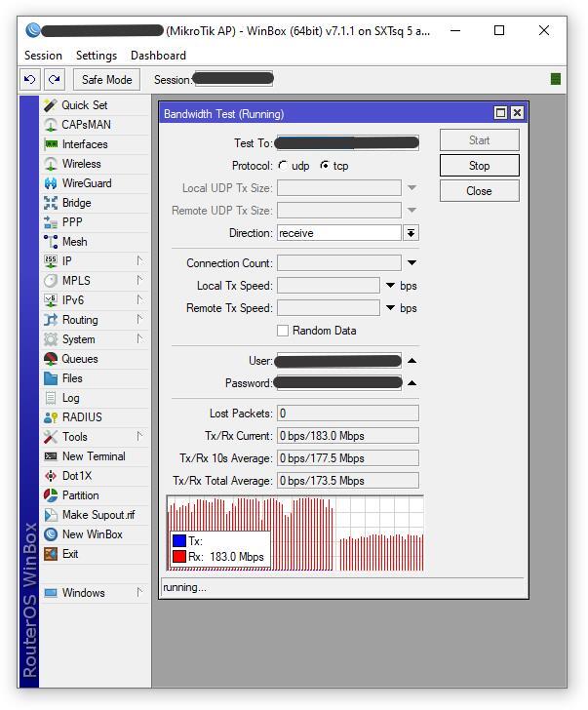Click the CAPsMAN sidebar icon
The height and width of the screenshot is (710, 588).
(51, 125)
